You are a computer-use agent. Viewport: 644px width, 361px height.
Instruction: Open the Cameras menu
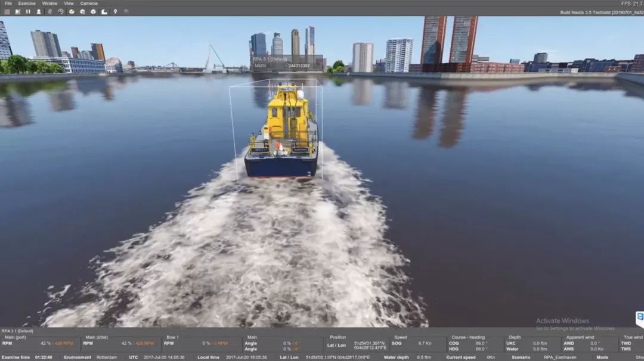[89, 4]
